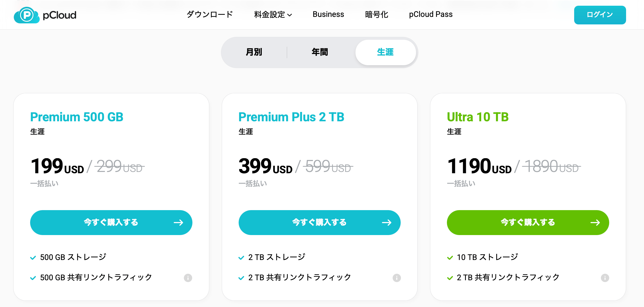
Task: Go to the 暗号化 page
Action: point(377,15)
